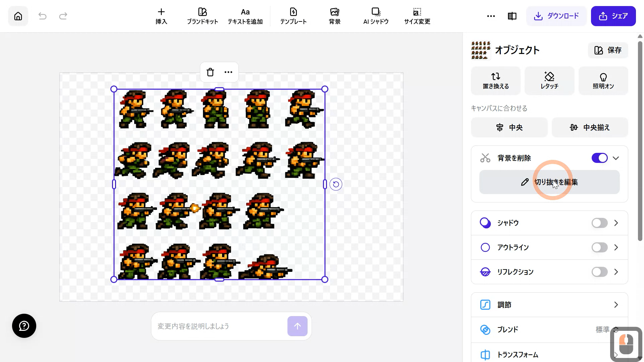Open the レタッチ retouch tool
The image size is (644, 362).
coord(549,80)
